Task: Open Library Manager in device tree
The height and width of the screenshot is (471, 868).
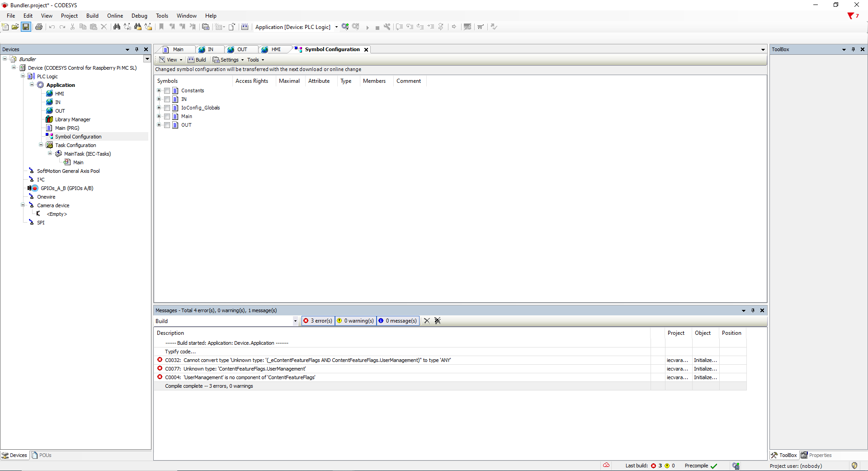Action: [72, 119]
